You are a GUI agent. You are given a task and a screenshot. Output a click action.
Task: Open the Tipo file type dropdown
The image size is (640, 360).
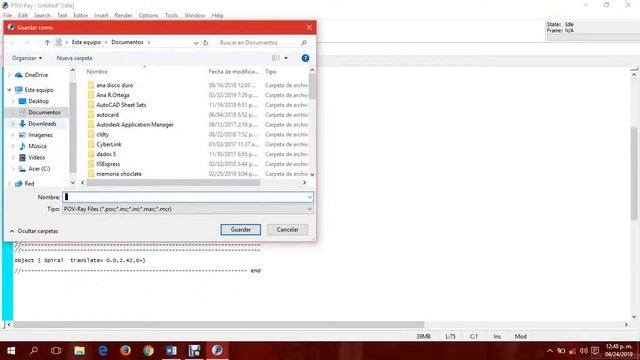[x=188, y=209]
